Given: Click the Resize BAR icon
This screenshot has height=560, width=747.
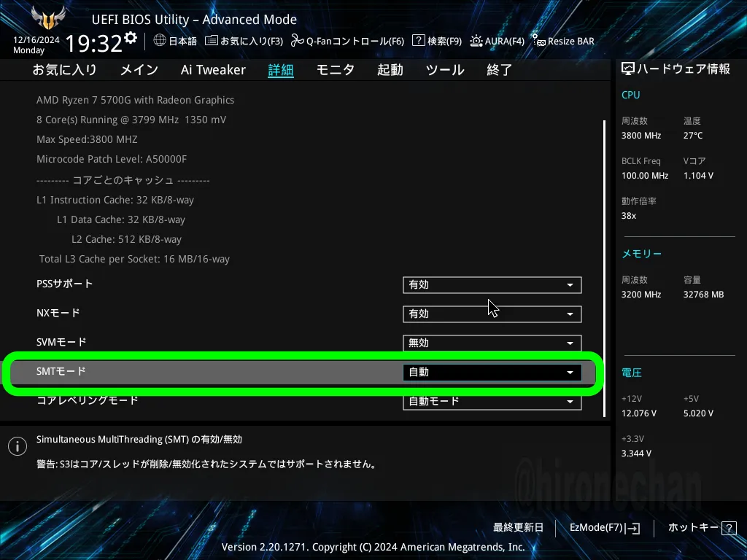Looking at the screenshot, I should (x=539, y=41).
